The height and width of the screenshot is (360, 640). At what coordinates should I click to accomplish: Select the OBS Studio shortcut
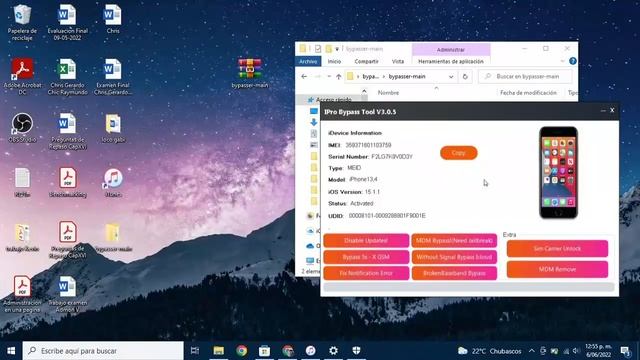tap(22, 128)
